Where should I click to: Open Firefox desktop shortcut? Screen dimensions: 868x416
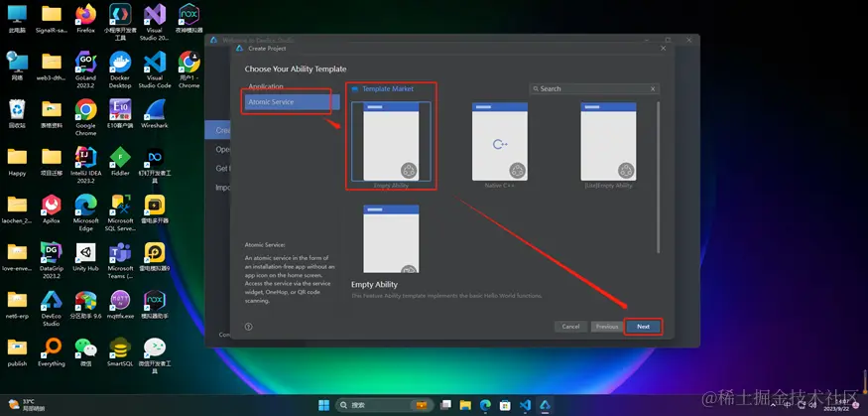click(85, 18)
